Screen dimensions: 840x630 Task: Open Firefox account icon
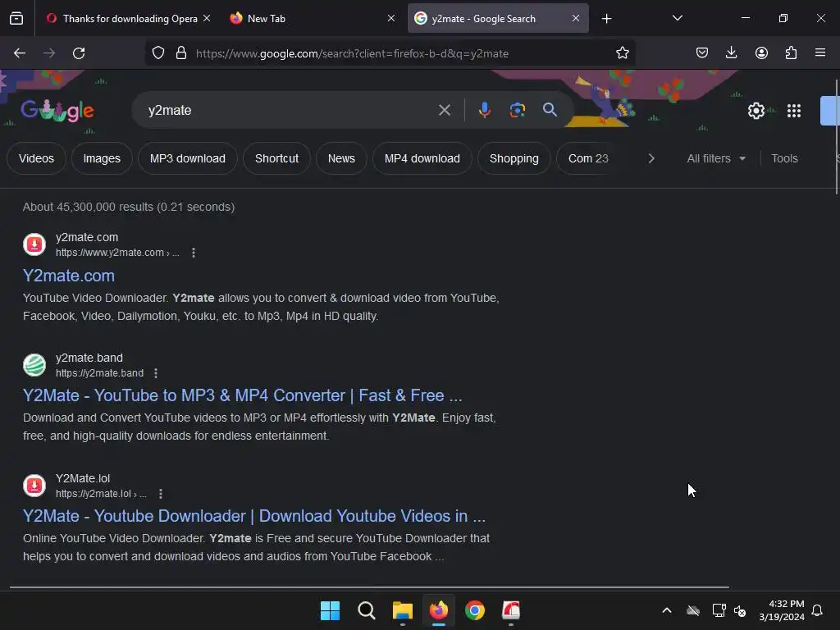point(761,53)
